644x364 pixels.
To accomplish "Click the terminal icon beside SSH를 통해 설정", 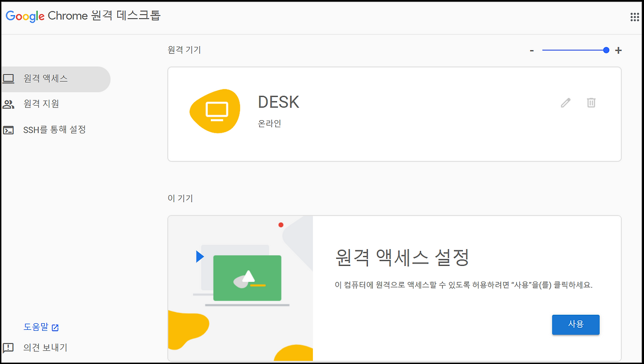I will 9,130.
